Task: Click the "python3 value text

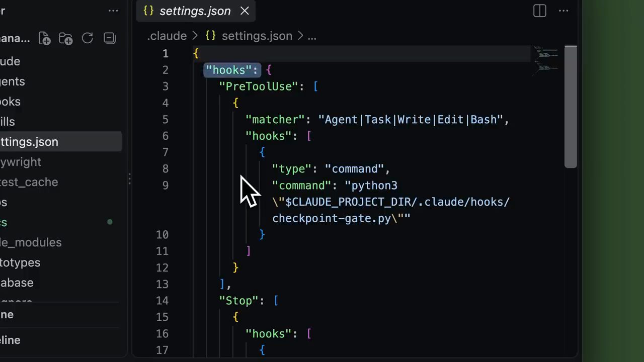Action: coord(371,186)
